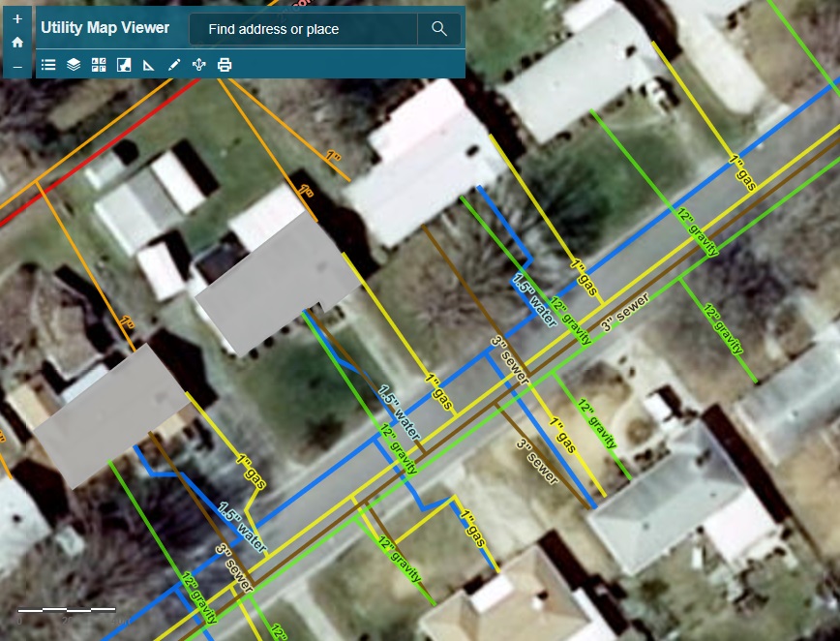Activate the swipe comparison tool icon

123,64
